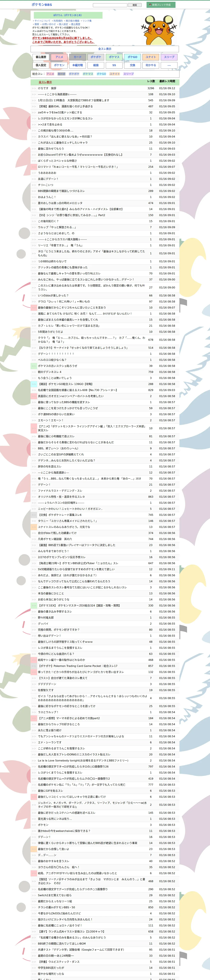This screenshot has height=980, width=210.
Task: Select the gray カード category button
Action: coord(77,57)
